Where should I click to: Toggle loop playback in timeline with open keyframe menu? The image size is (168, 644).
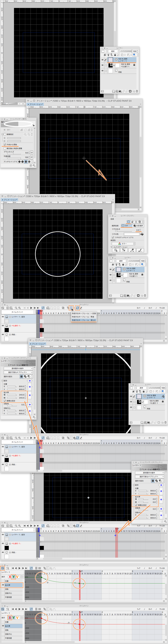[x=43, y=308]
